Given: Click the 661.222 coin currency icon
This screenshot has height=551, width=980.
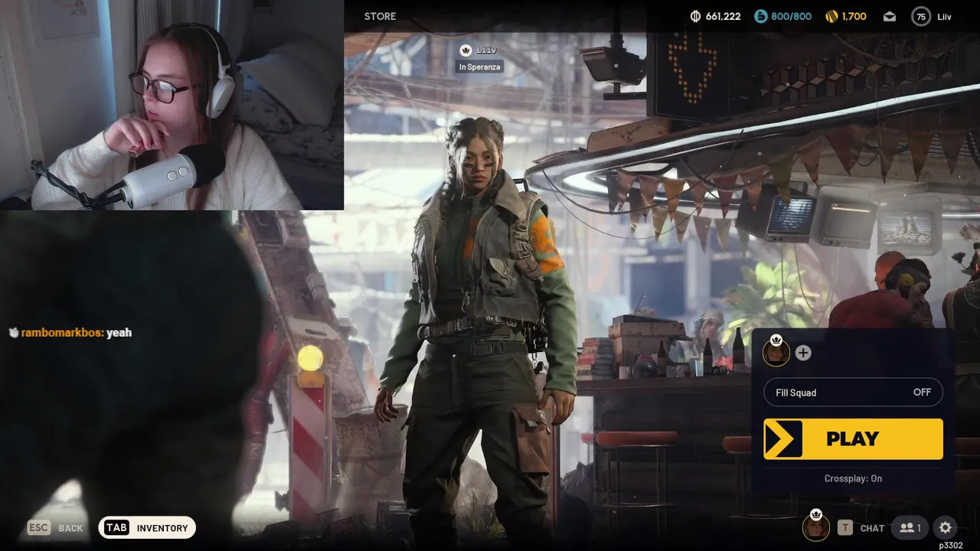Looking at the screenshot, I should [695, 16].
